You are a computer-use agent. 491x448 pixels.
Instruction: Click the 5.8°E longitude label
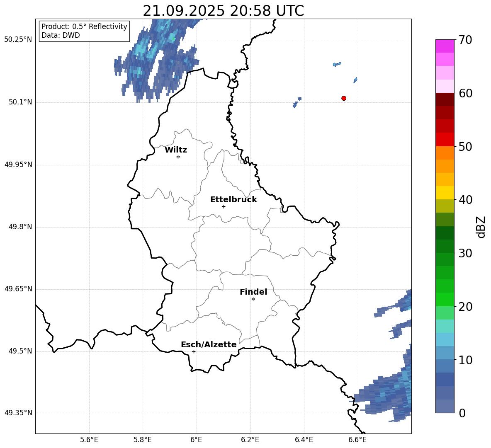click(x=143, y=440)
